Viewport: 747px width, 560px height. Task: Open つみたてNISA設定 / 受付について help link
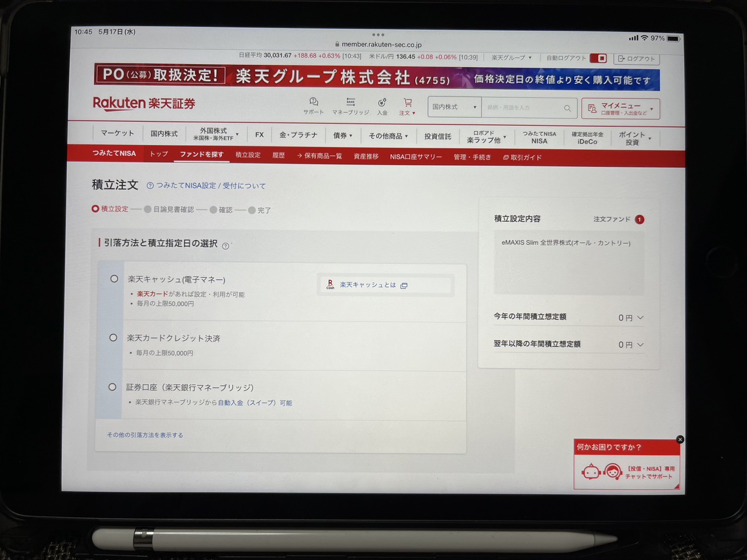pos(206,186)
